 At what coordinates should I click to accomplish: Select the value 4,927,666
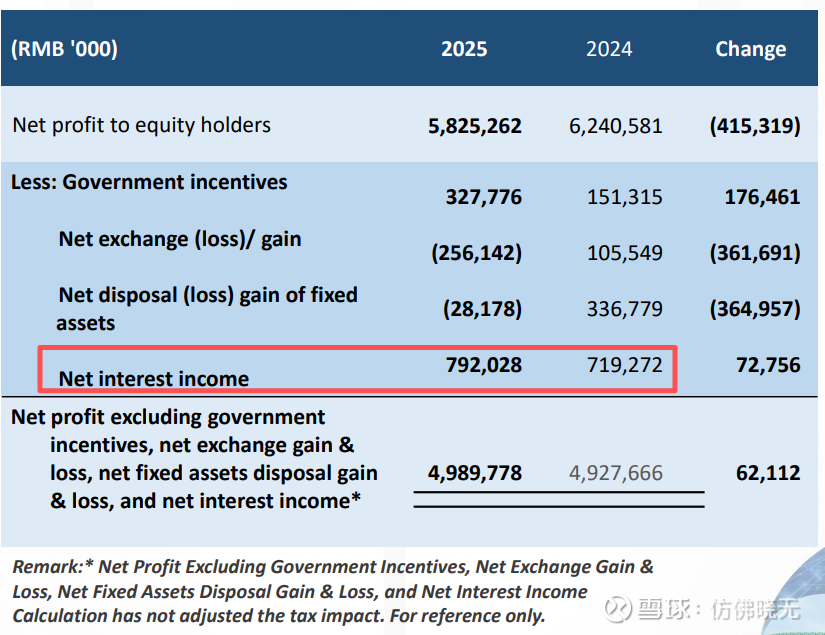tap(616, 473)
